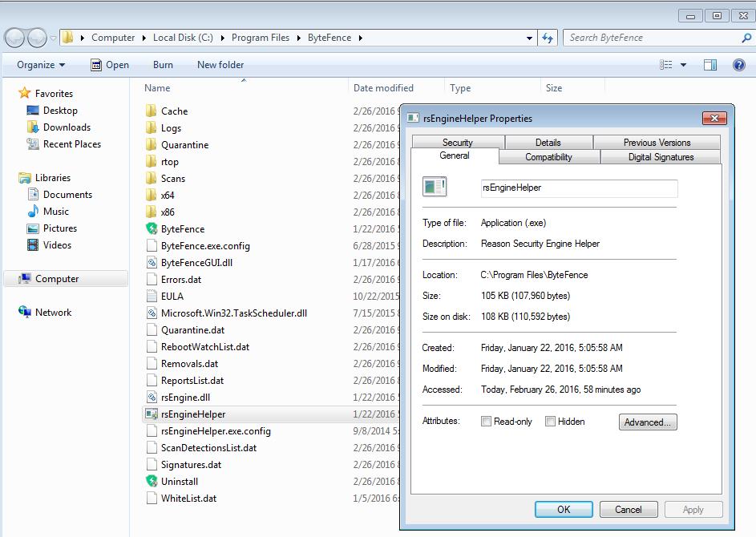Click the Microsoft.Win32.TaskScheduler.dll file icon
The width and height of the screenshot is (756, 537).
[152, 313]
